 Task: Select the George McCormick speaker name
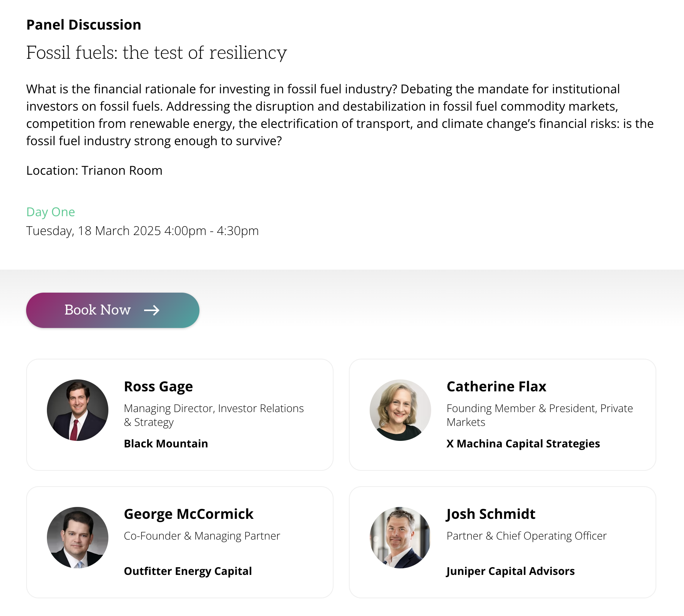pyautogui.click(x=189, y=514)
